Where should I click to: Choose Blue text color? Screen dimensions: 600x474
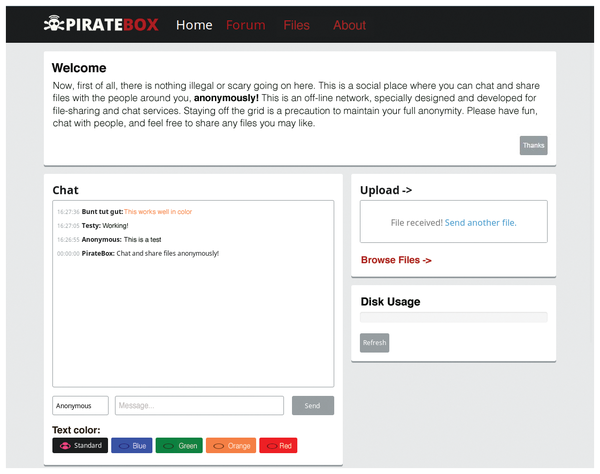pos(132,445)
